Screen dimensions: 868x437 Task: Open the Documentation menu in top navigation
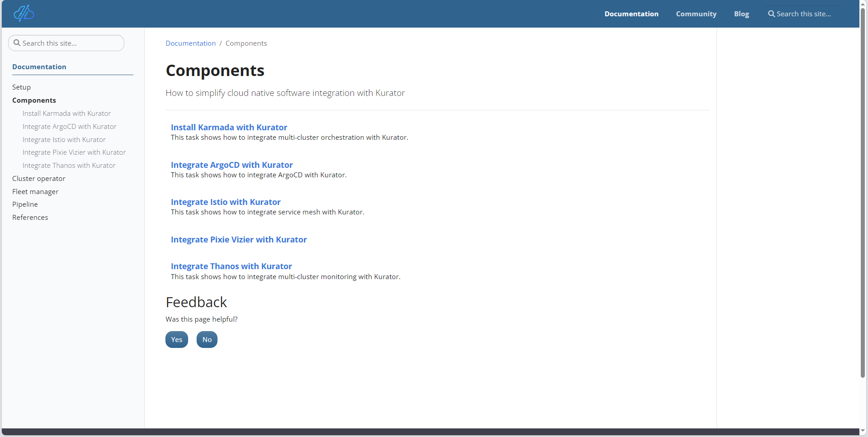click(631, 14)
